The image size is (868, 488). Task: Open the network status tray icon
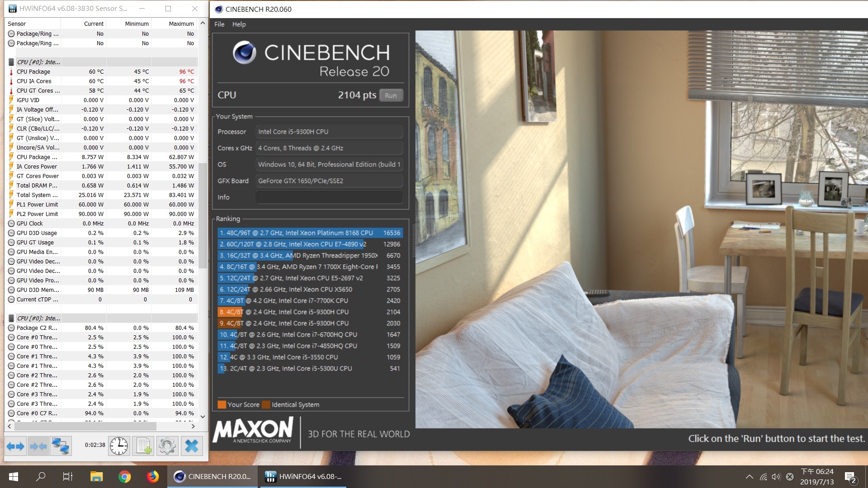[763, 477]
